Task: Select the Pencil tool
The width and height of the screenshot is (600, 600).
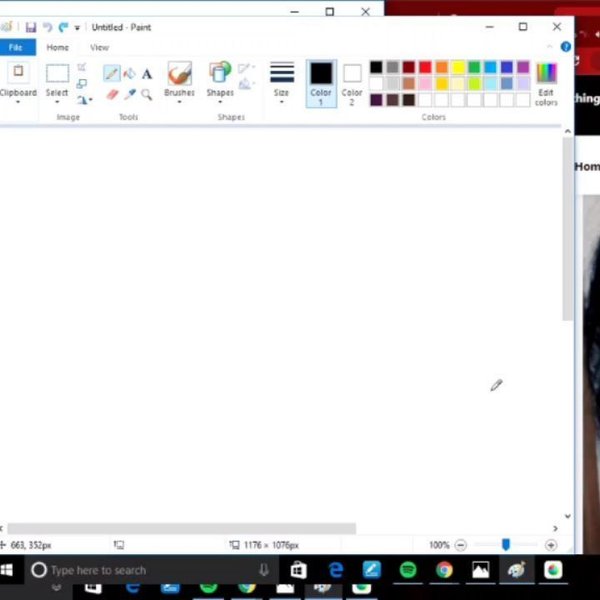Action: [x=112, y=74]
